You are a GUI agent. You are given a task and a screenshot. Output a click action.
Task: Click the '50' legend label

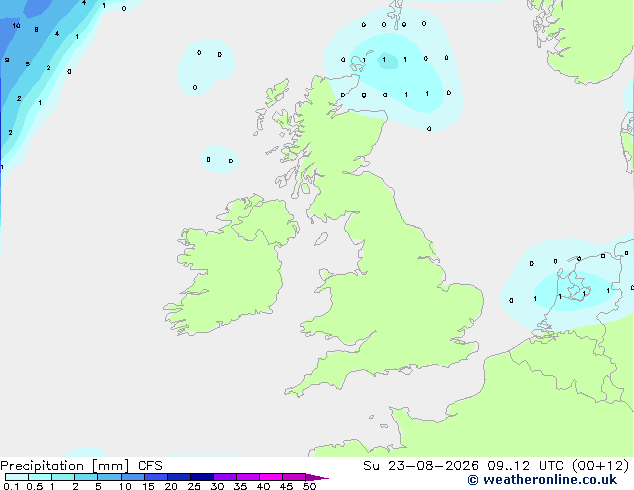(309, 486)
